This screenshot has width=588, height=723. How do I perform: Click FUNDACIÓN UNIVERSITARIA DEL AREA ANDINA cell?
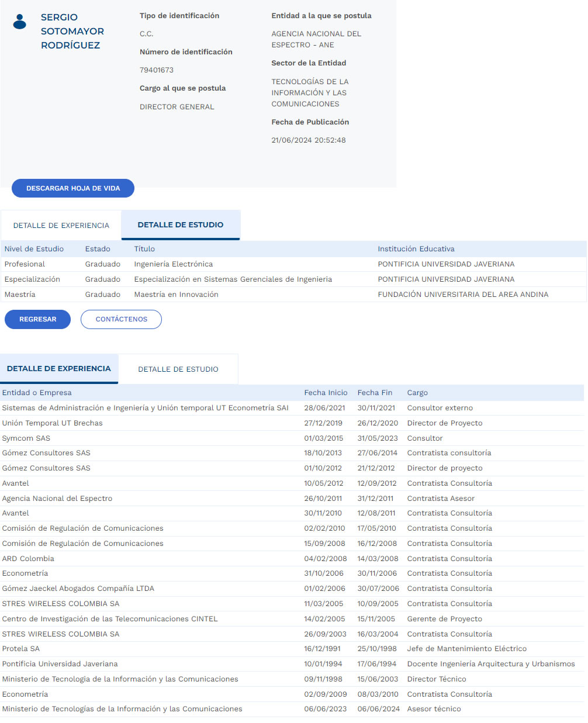click(463, 295)
